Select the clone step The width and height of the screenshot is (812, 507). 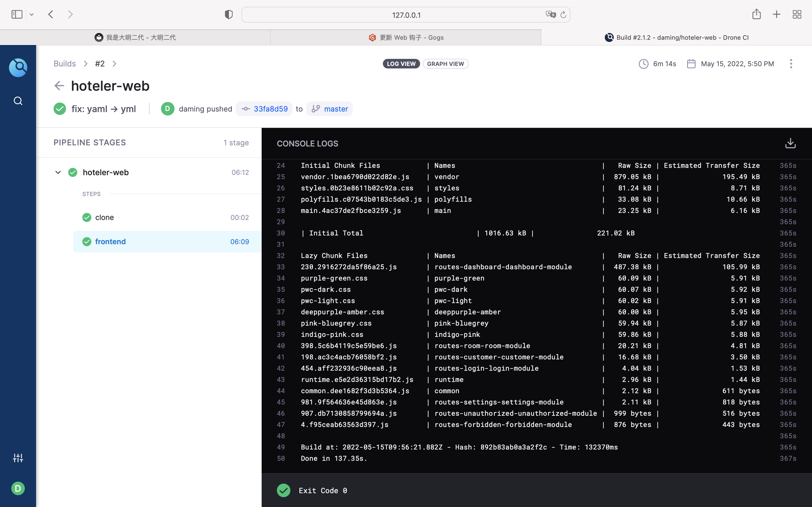pos(104,217)
